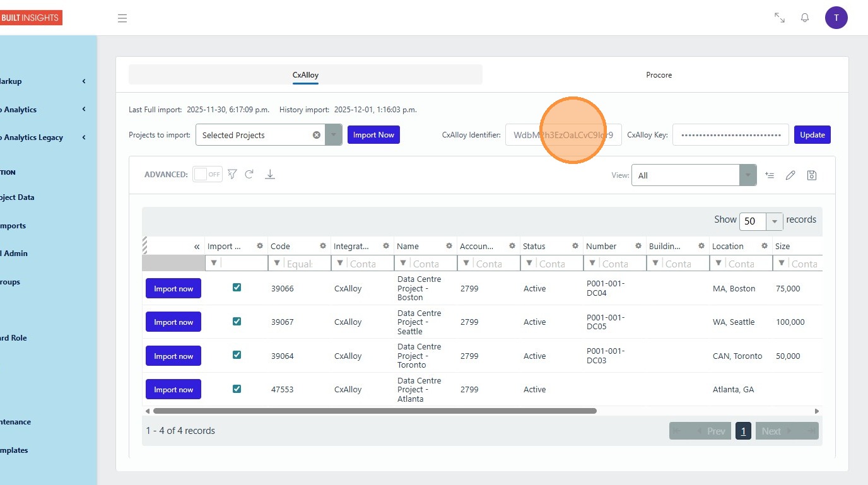Toggle fullscreen with the expand arrows icon
Screen dimensions: 868x485
780,18
